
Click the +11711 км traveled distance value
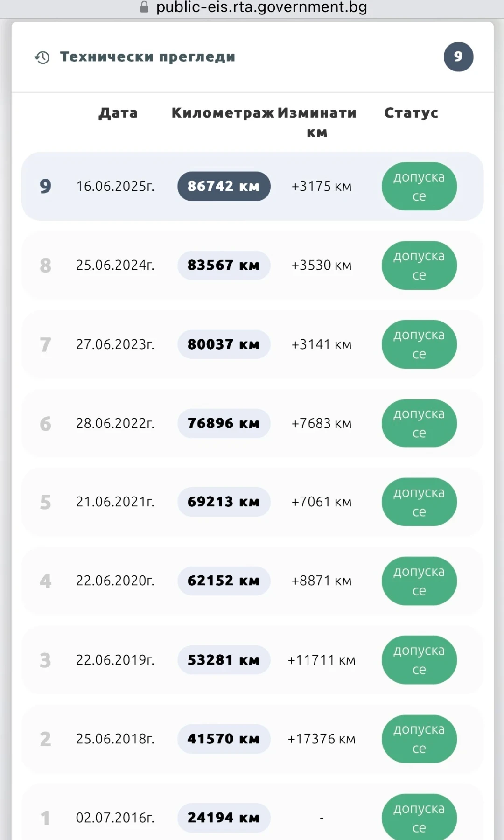[321, 660]
